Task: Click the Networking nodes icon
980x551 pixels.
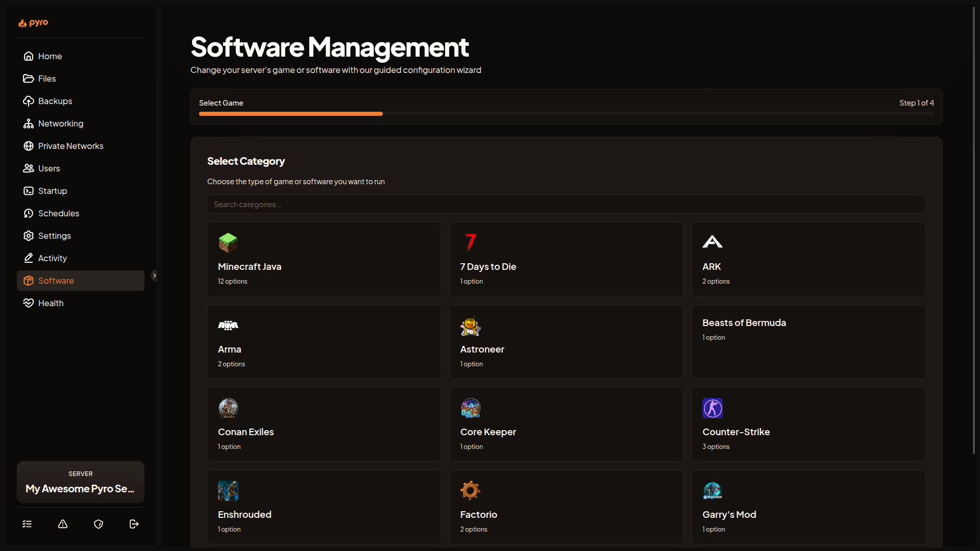Action: [x=29, y=123]
